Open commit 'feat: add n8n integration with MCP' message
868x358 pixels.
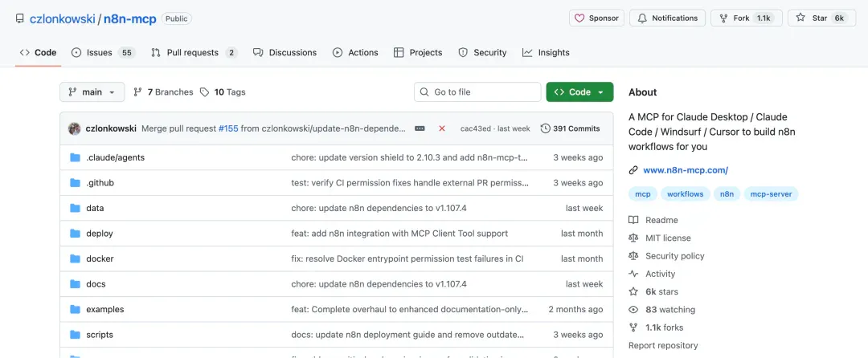point(399,233)
